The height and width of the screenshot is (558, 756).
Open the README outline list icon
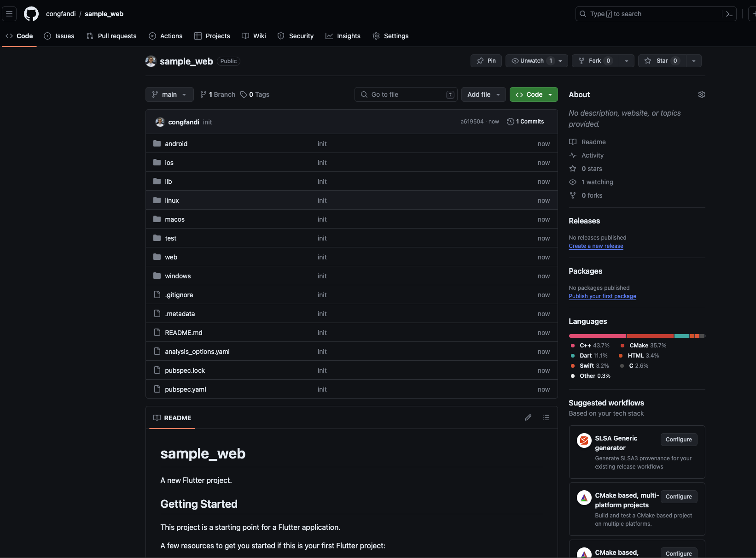[546, 417]
